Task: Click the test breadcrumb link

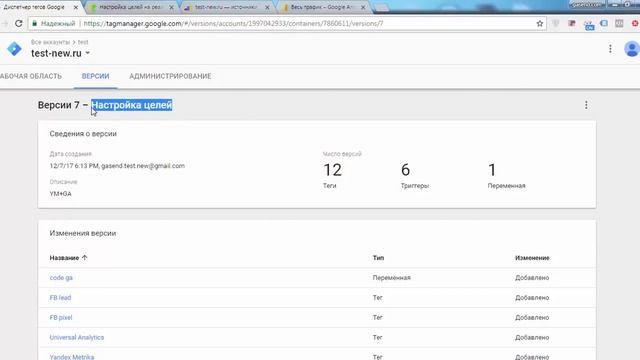Action: click(83, 42)
